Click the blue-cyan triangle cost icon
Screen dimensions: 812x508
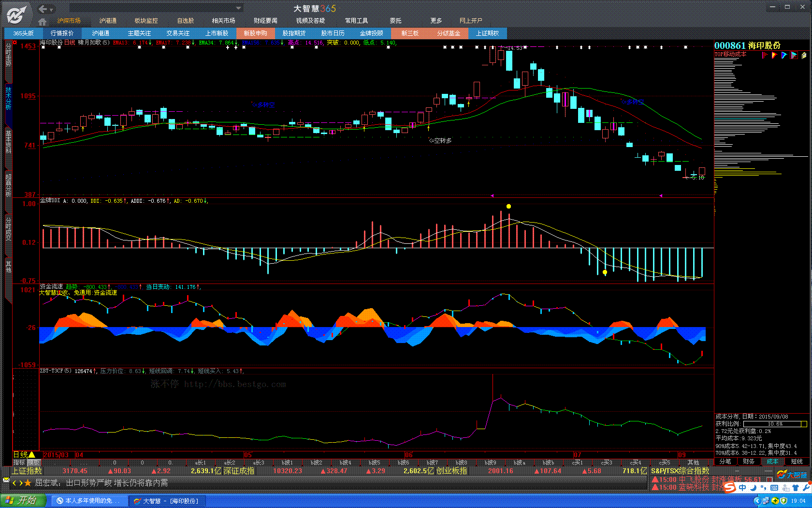tap(784, 55)
